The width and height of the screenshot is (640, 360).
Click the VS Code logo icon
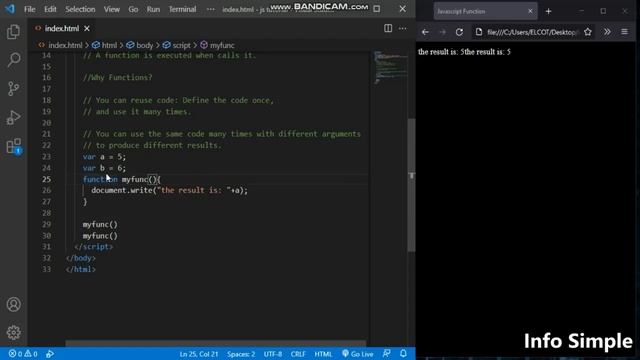click(10, 9)
